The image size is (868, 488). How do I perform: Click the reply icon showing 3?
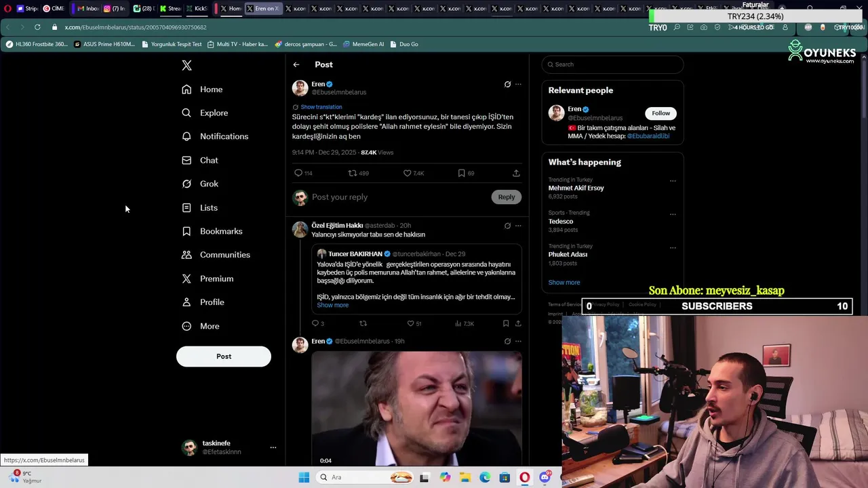315,323
